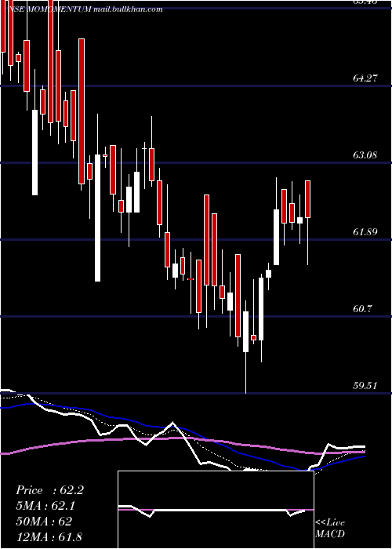
Task: Click the <<Live MACD label
Action: click(330, 528)
